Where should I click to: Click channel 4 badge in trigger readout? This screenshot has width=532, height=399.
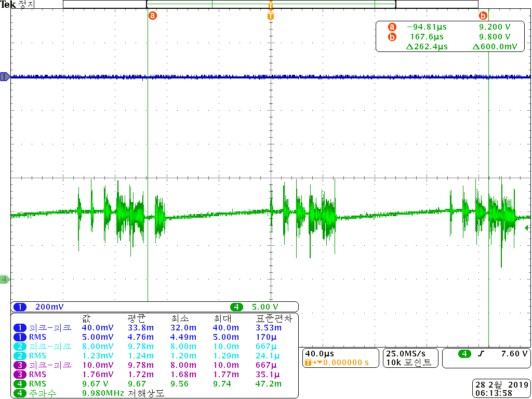[x=464, y=354]
